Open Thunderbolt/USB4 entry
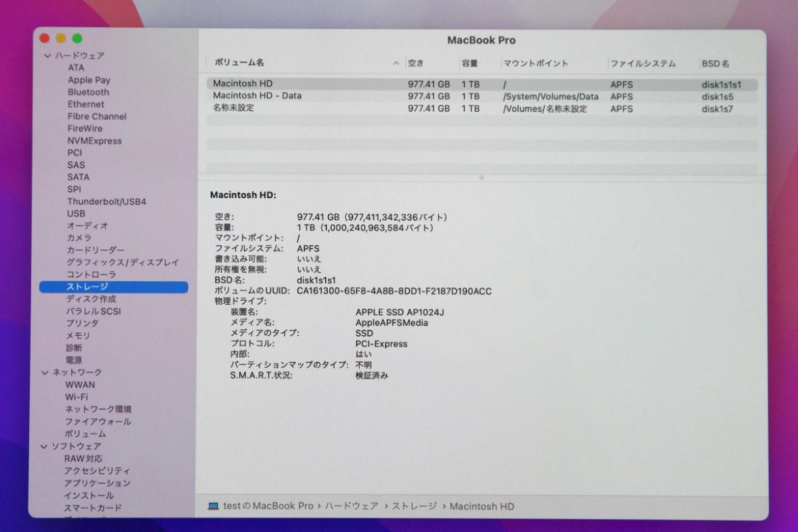Screen dimensions: 798x532 [106, 201]
